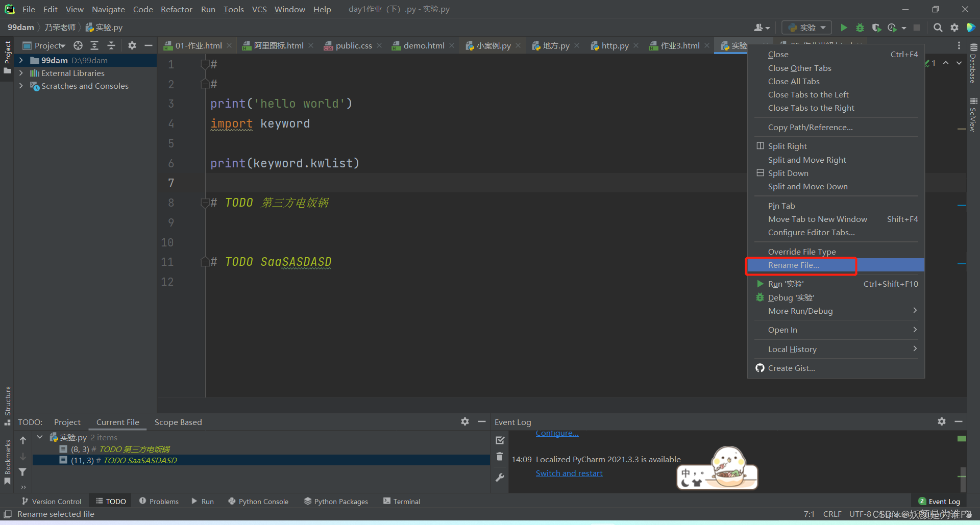
Task: Click the Debug bug icon in toolbar
Action: 860,28
